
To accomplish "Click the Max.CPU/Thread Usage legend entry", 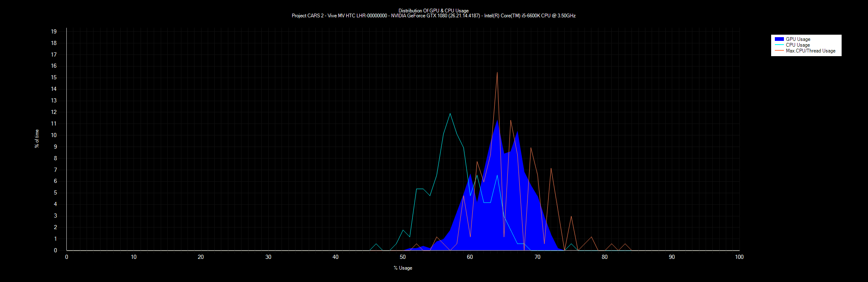I will click(805, 51).
